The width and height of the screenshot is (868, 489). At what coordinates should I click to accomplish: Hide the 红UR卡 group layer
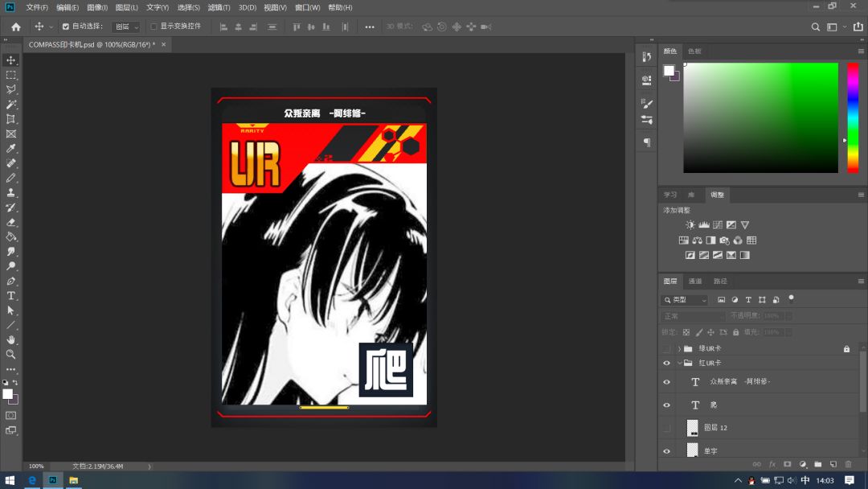[x=666, y=364]
